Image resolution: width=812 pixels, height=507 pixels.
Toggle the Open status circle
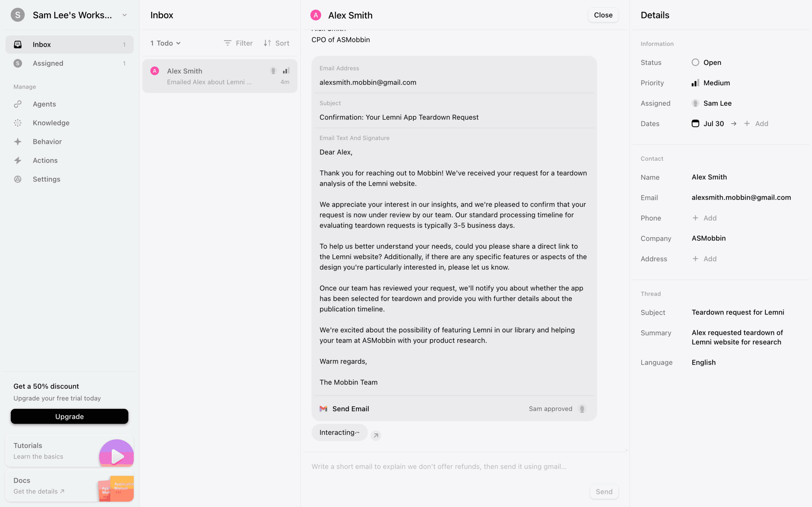coord(695,62)
